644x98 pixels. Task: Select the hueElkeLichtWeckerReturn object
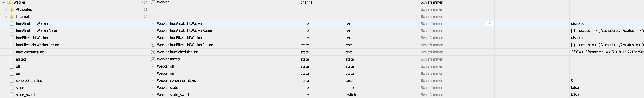37,45
